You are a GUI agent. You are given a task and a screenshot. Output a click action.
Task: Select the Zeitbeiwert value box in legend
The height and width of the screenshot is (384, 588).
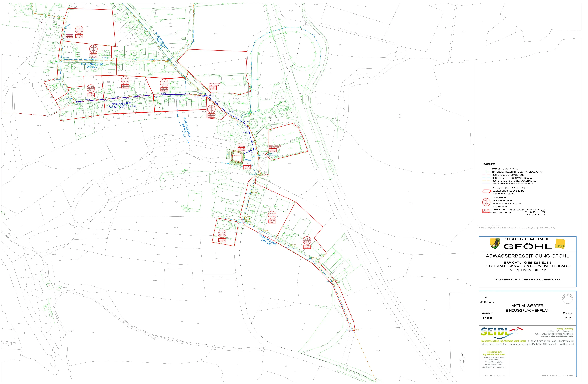(486, 211)
